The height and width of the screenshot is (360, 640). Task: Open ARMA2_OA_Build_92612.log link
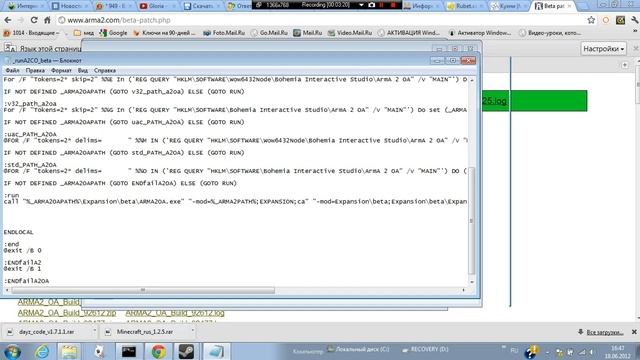pyautogui.click(x=175, y=313)
